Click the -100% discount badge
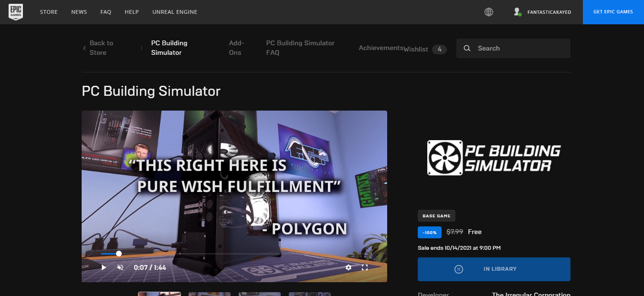 [x=430, y=232]
